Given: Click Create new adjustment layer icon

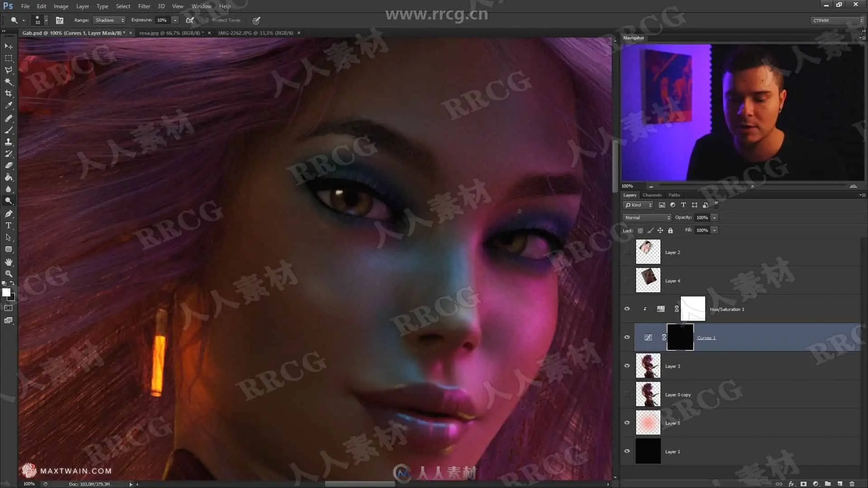Looking at the screenshot, I should pyautogui.click(x=816, y=483).
